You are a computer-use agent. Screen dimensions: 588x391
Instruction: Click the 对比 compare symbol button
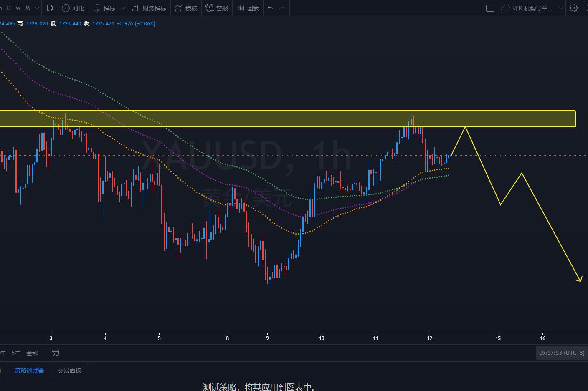(x=73, y=8)
